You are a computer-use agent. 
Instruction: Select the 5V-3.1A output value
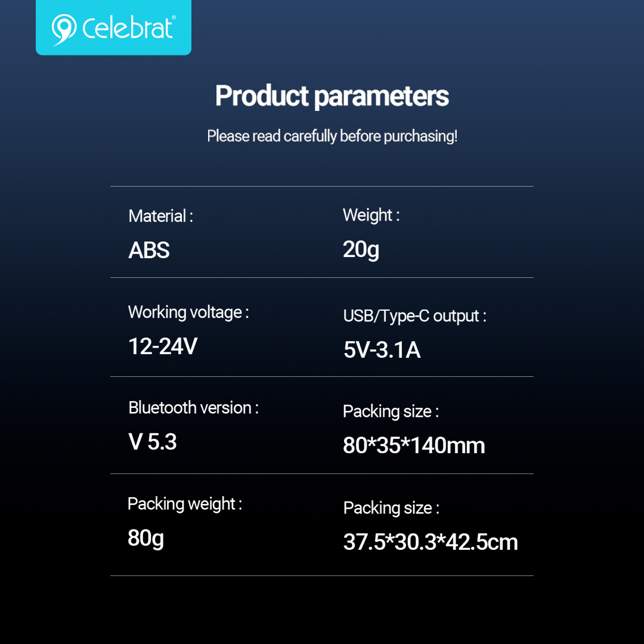click(382, 350)
